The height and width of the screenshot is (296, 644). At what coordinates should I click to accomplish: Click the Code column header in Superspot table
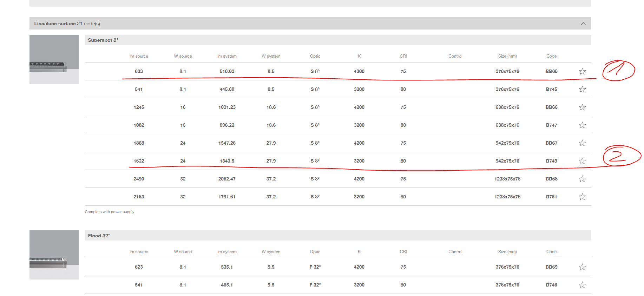click(551, 56)
